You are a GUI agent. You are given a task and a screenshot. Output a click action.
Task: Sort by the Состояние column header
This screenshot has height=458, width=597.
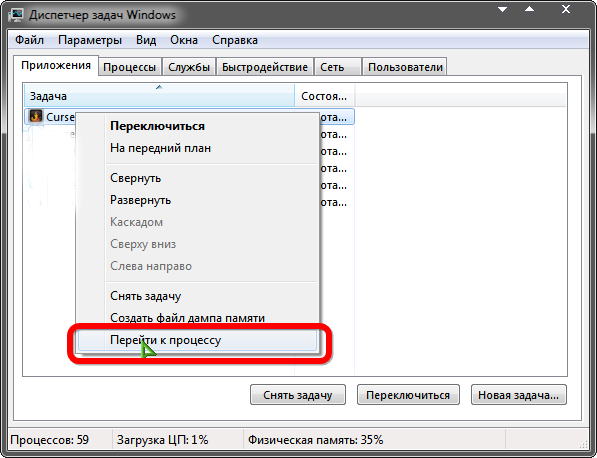(324, 96)
